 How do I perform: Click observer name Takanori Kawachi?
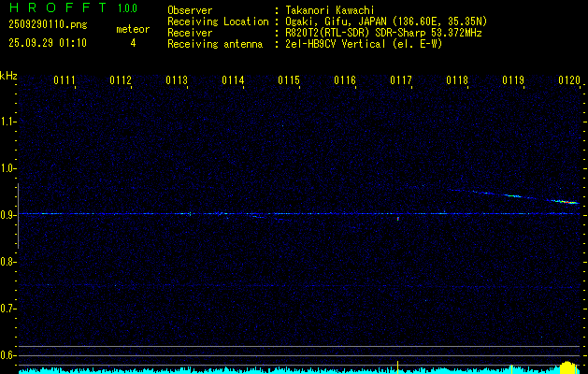330,10
